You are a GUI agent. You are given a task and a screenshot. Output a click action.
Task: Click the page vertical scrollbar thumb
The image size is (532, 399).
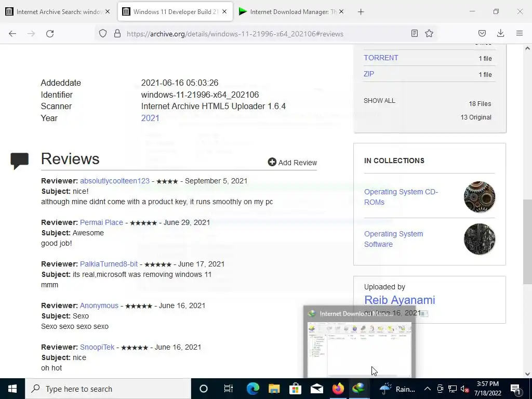click(527, 242)
